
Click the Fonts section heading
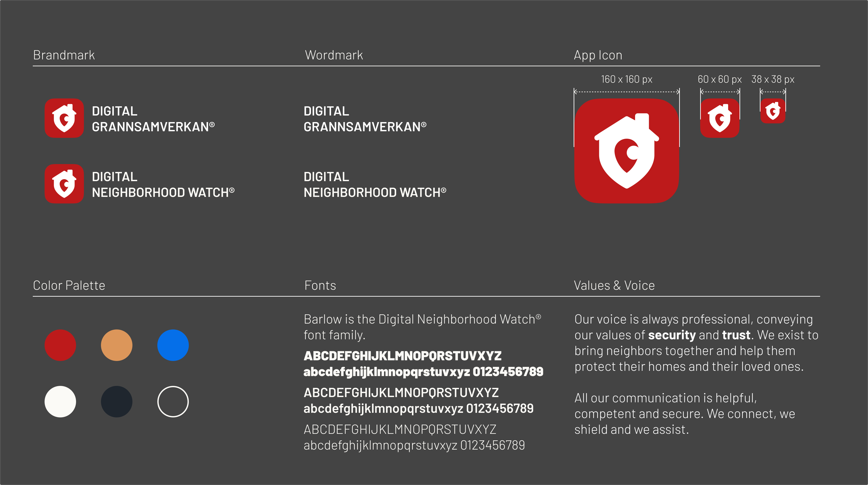320,285
